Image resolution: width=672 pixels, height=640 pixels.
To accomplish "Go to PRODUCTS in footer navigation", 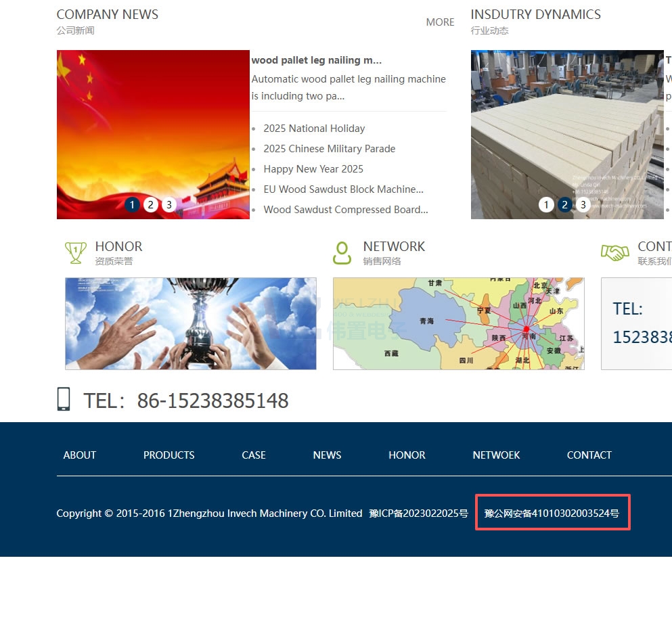I will pyautogui.click(x=169, y=455).
